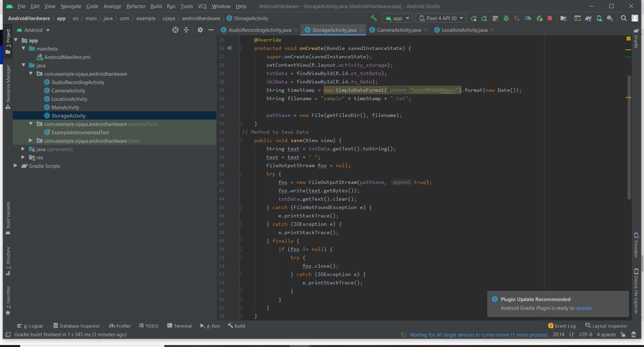
Task: Open the Pixel 4 API 30 device dropdown
Action: pos(441,18)
